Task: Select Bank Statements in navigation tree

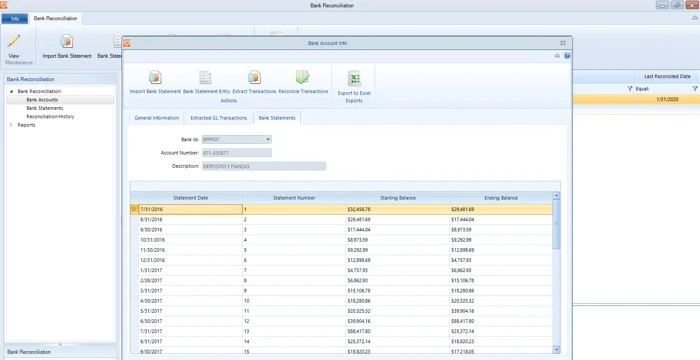Action: (45, 108)
